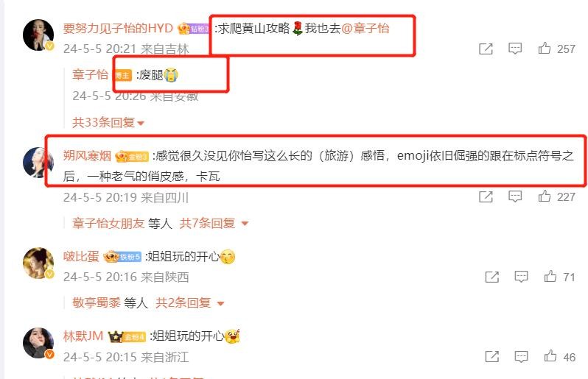Screen dimensions: 588x379
Task: Repost the comment from 要努力见子怡的HYD
Action: pos(486,49)
